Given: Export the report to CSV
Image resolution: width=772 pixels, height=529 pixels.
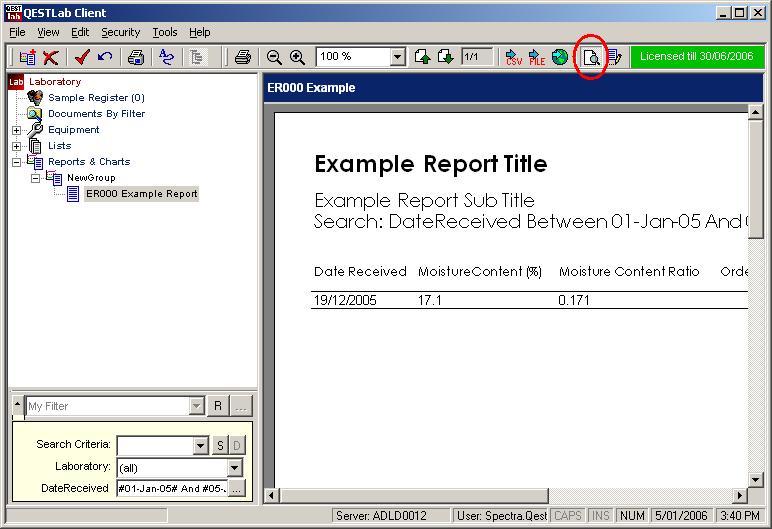Looking at the screenshot, I should 513,57.
